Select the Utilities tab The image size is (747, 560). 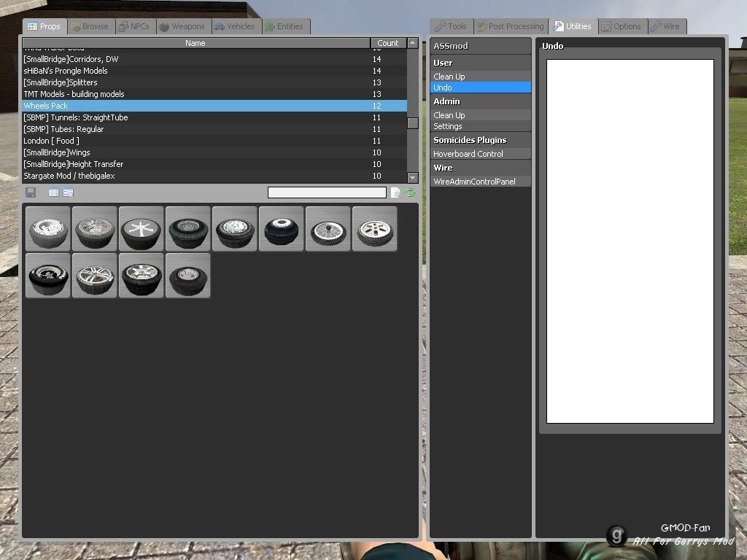click(573, 26)
